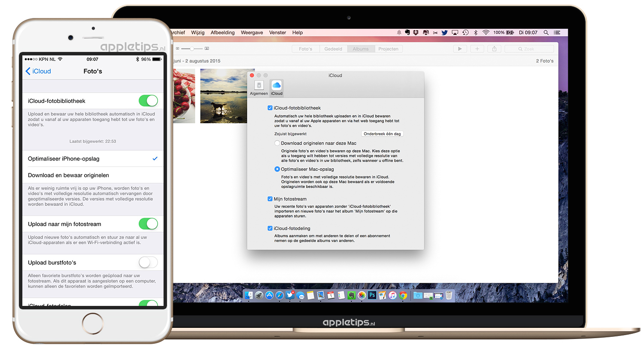
Task: Open Reminders list icon in dock
Action: (x=341, y=295)
